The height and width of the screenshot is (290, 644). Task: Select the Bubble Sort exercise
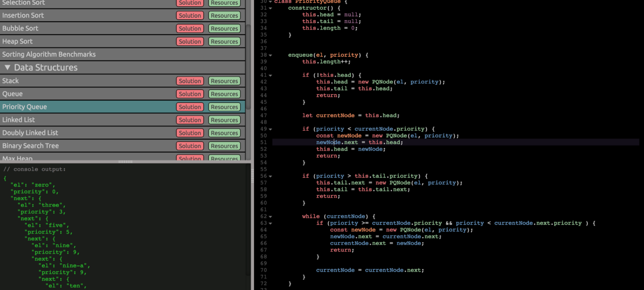point(123,28)
